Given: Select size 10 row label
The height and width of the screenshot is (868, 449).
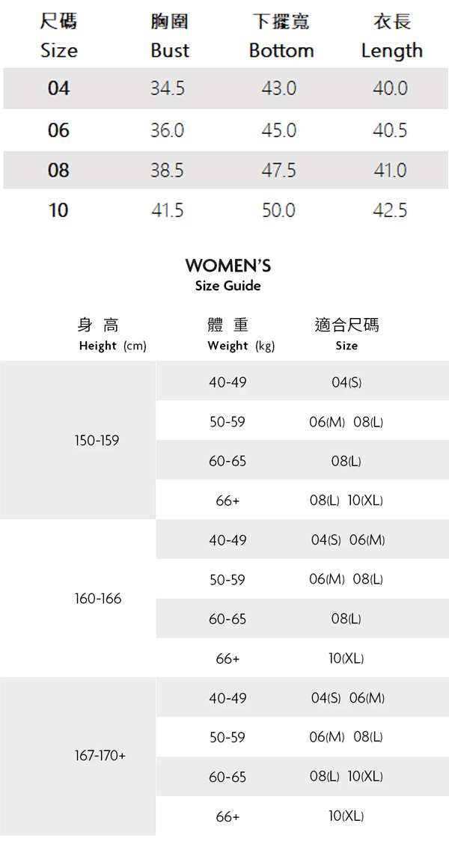Looking at the screenshot, I should 58,210.
